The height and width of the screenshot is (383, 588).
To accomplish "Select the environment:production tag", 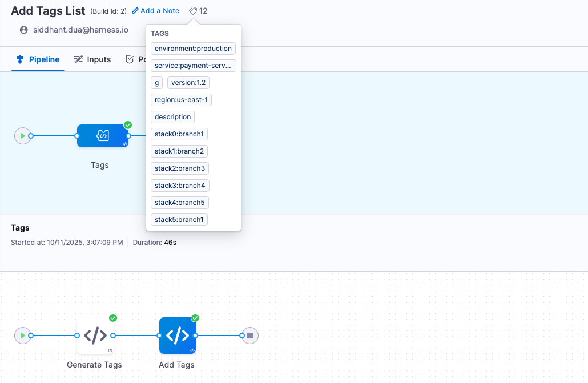I will tap(193, 49).
